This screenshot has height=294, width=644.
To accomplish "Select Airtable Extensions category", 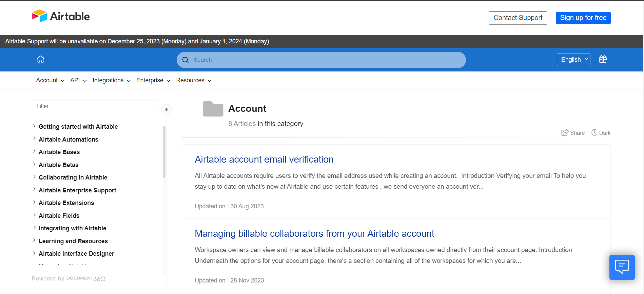I will pyautogui.click(x=66, y=203).
